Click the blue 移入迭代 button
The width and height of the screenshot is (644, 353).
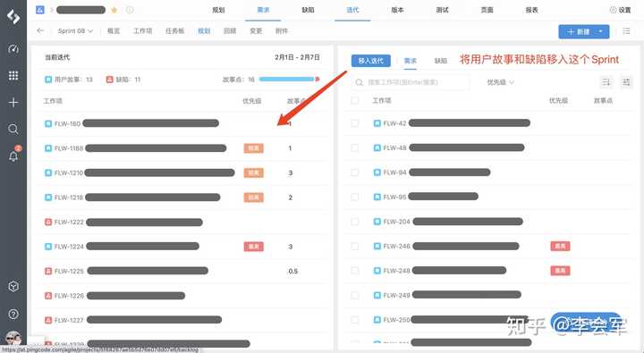pos(371,61)
